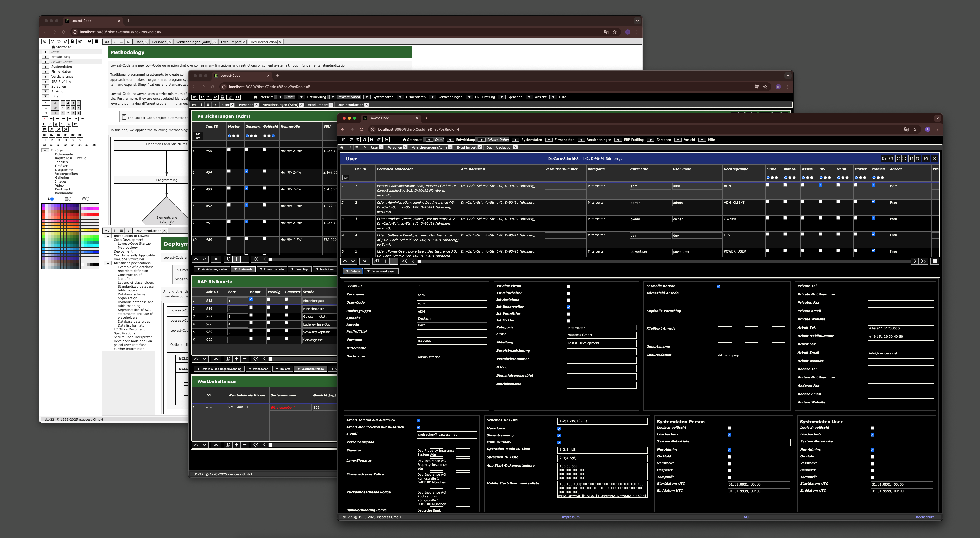980x538 pixels.
Task: Toggle Ist eine Firma checkbox
Action: click(568, 287)
